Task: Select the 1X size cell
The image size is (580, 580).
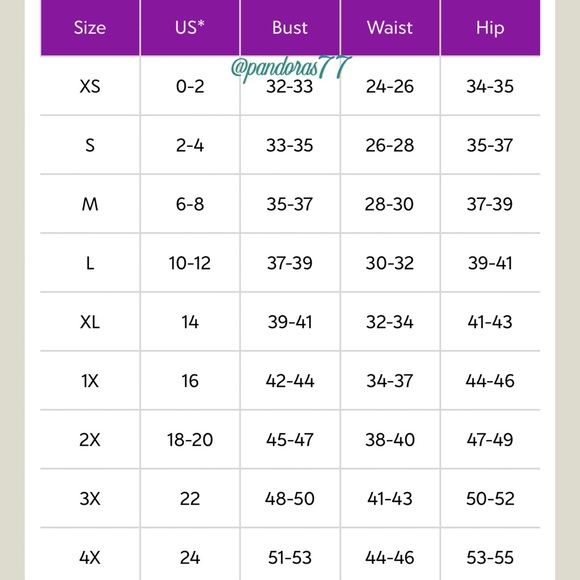Action: pos(90,381)
